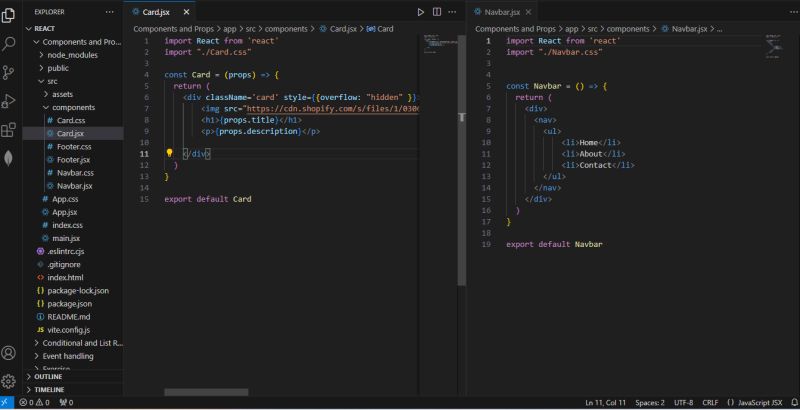Click the remote window status icon

[6, 402]
